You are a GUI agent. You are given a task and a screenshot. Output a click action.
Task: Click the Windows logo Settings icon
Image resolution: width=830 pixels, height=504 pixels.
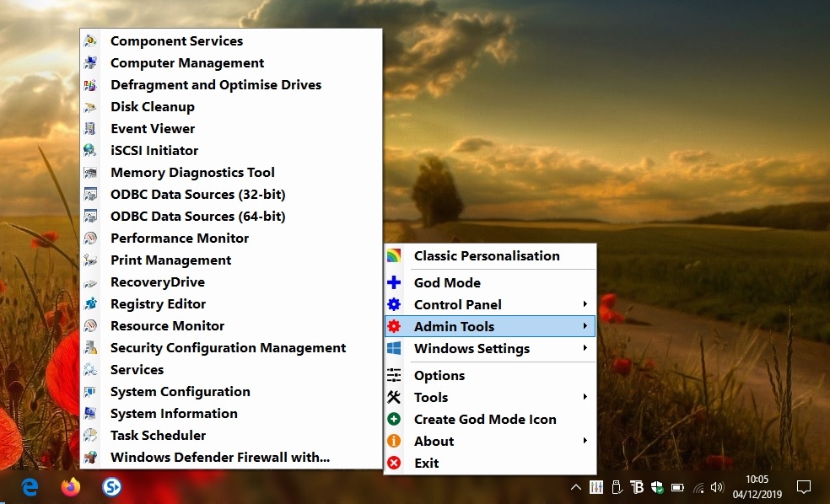(x=394, y=349)
